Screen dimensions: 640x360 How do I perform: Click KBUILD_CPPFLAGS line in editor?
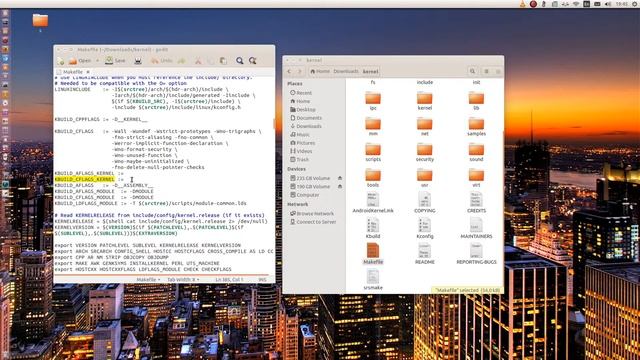pos(101,120)
